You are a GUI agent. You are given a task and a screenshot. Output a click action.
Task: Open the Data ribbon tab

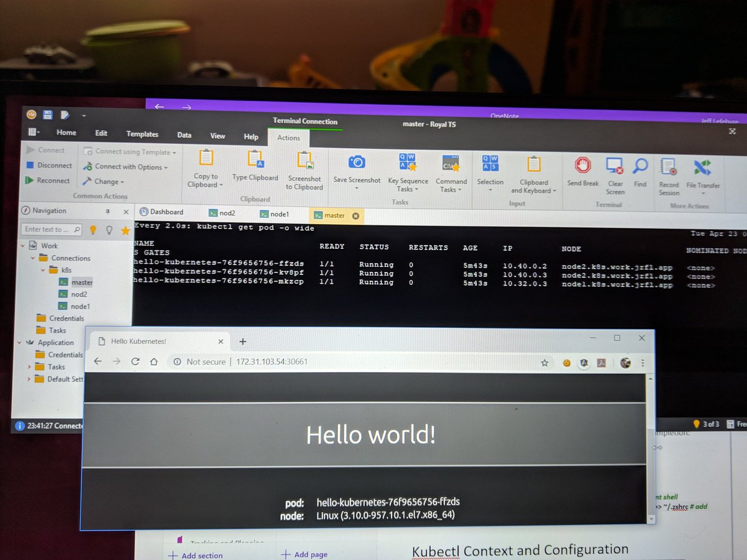pyautogui.click(x=184, y=135)
